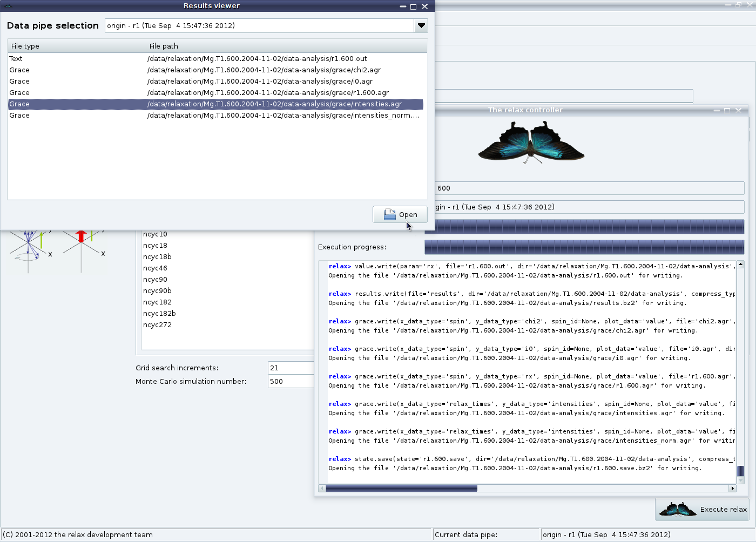756x542 pixels.
Task: Click the Results viewer title bar icon
Action: pyautogui.click(x=8, y=6)
